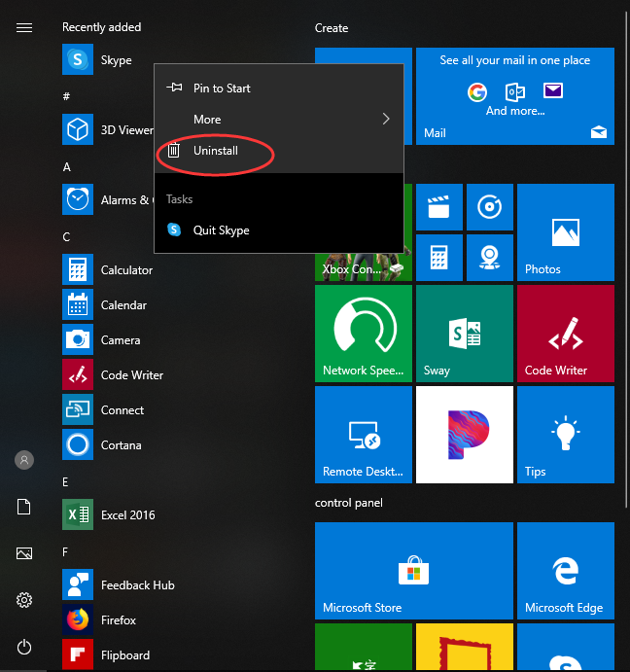Click the 'A' letter group header

[67, 166]
